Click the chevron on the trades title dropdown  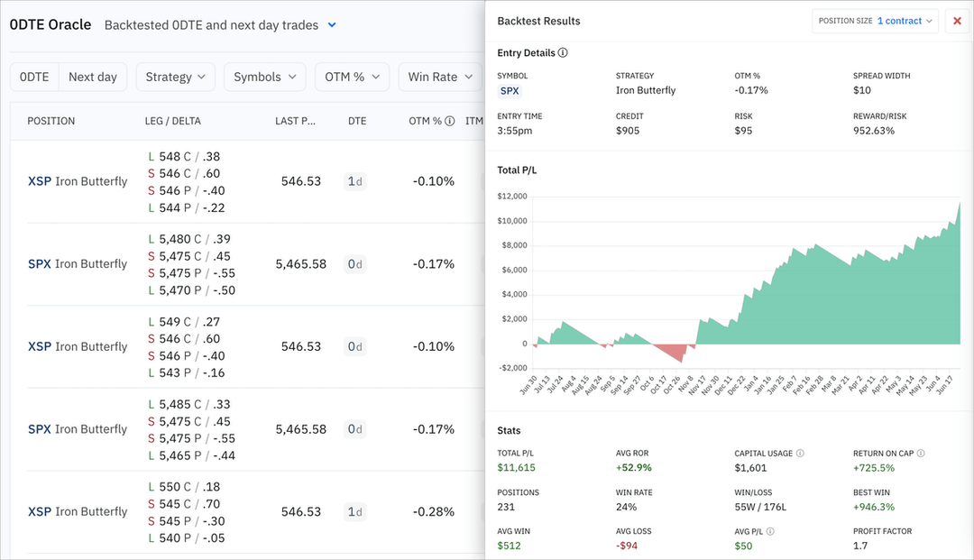click(332, 25)
